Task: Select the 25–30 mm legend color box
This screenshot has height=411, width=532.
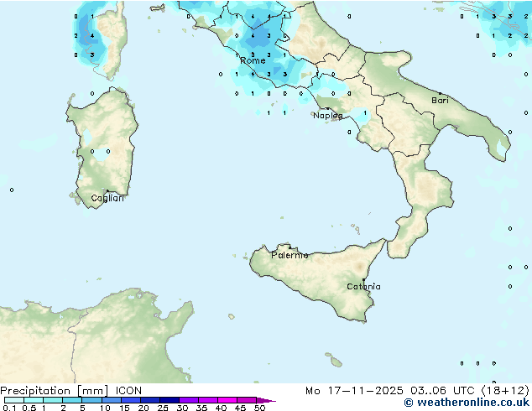Action: [x=169, y=400]
